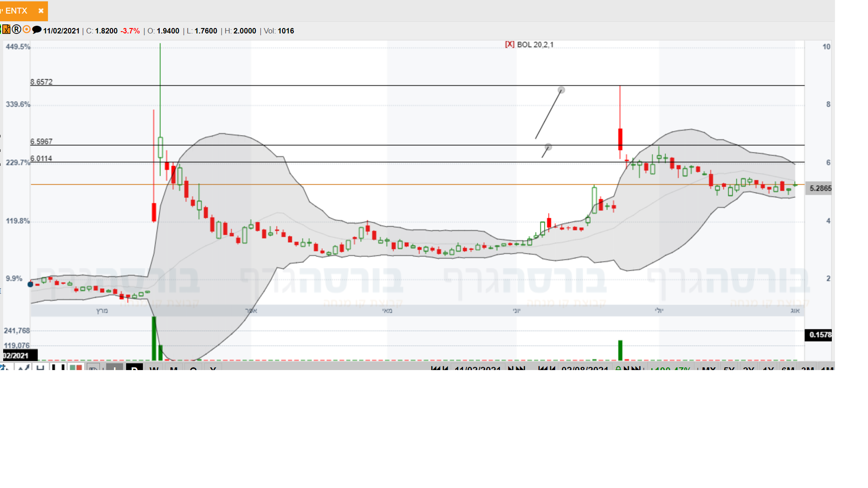Click the circled R icon

coord(17,30)
